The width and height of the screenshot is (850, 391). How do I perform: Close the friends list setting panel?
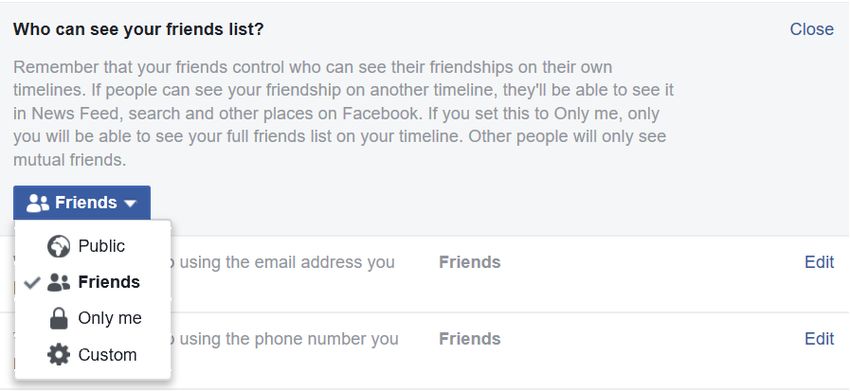pos(812,29)
